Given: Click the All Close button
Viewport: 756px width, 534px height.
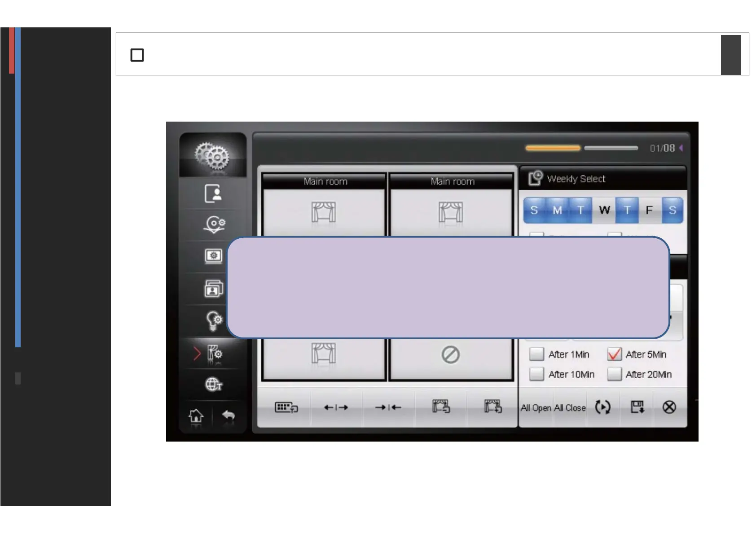Looking at the screenshot, I should point(570,408).
